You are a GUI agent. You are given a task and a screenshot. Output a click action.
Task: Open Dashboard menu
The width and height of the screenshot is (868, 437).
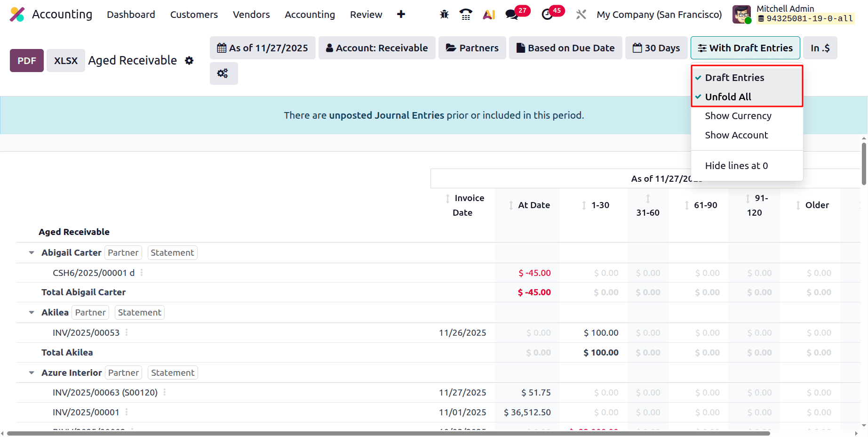(x=131, y=15)
